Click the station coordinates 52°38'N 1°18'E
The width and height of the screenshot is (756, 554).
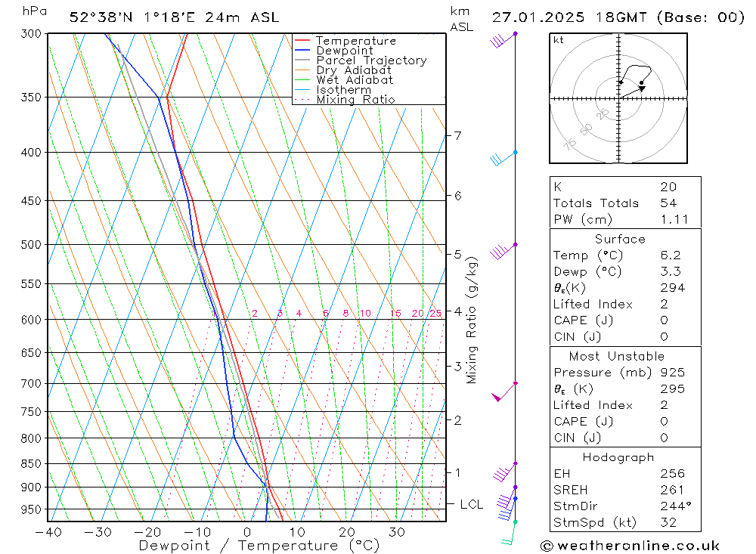[x=132, y=17]
